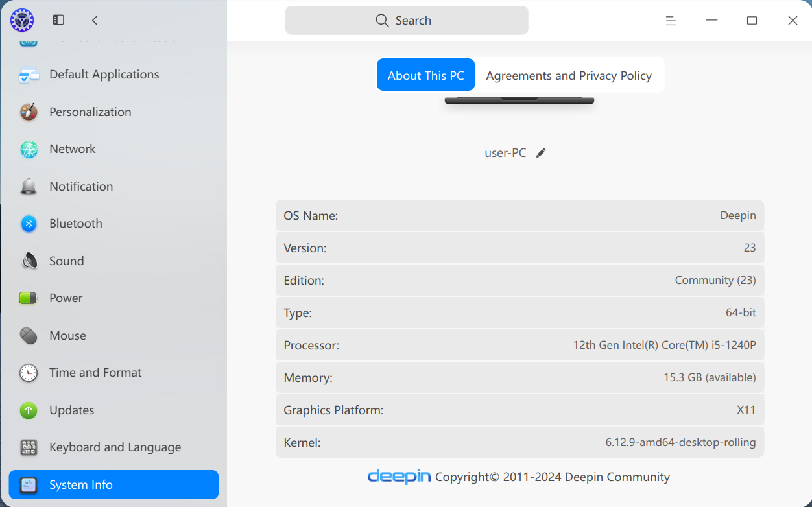The image size is (812, 507).
Task: Open Agreements and Privacy Policy tab
Action: click(569, 75)
